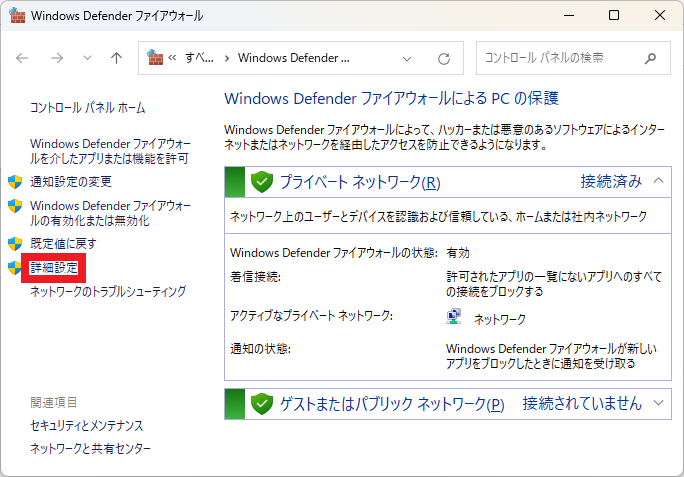
Task: Open 通知設定の変更 link
Action: [x=71, y=182]
